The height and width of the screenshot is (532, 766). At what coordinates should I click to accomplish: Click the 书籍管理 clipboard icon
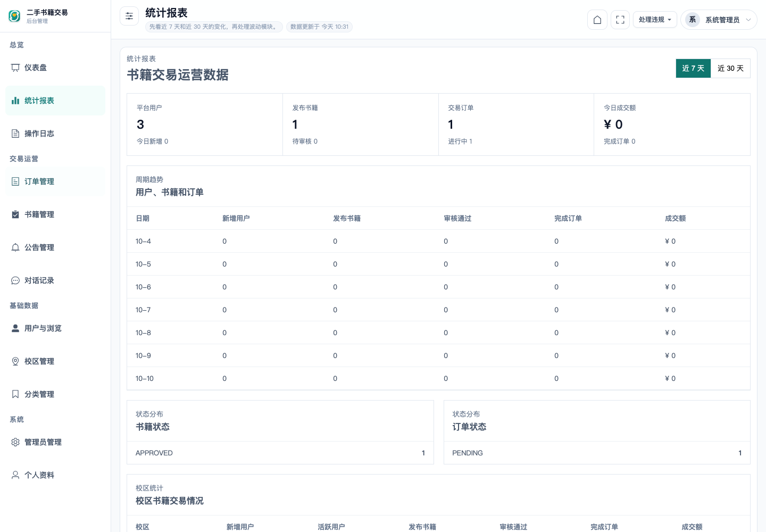click(15, 214)
